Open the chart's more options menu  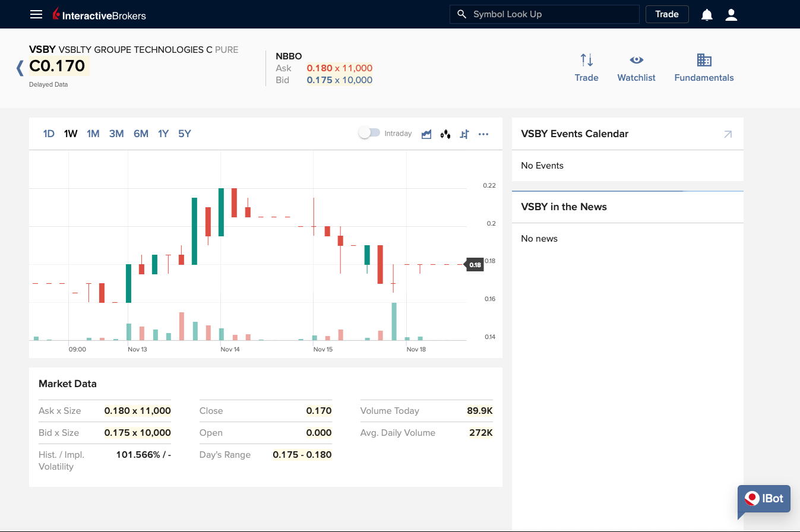tap(483, 134)
